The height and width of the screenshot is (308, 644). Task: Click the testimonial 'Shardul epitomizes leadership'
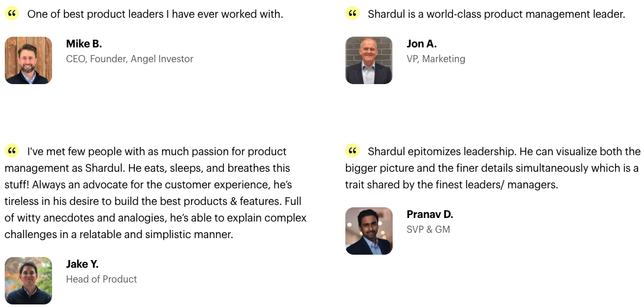[493, 168]
